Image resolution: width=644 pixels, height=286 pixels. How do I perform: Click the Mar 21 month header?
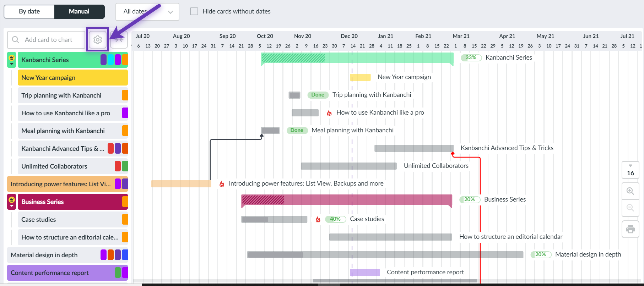[x=461, y=36]
